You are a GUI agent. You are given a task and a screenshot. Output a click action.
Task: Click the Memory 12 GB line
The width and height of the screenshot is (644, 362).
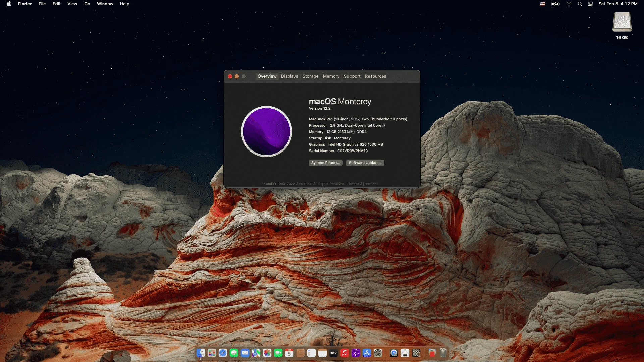[x=337, y=132]
